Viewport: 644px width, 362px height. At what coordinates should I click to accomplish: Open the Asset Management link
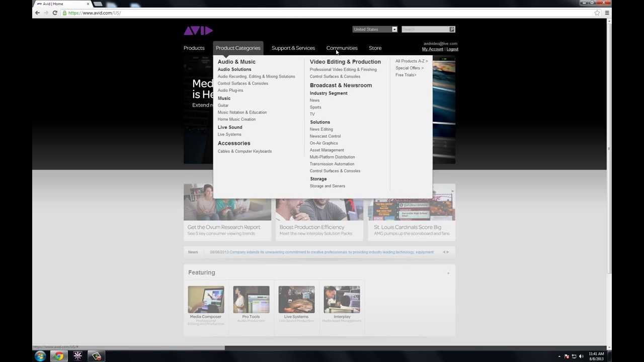pyautogui.click(x=327, y=150)
